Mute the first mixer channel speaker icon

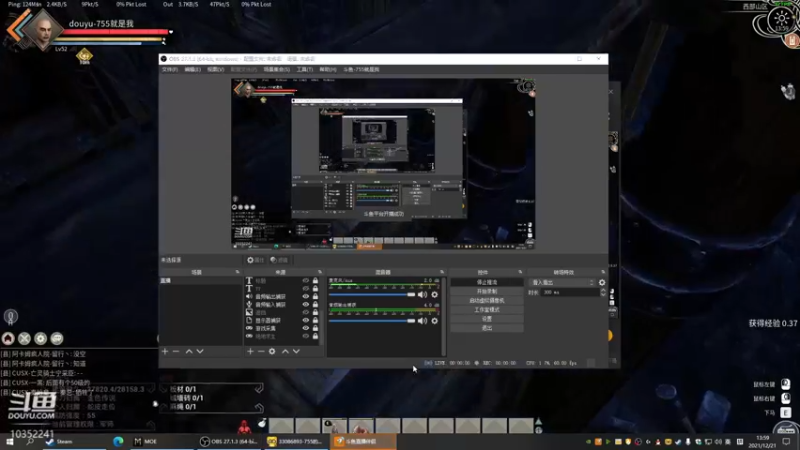coord(422,294)
